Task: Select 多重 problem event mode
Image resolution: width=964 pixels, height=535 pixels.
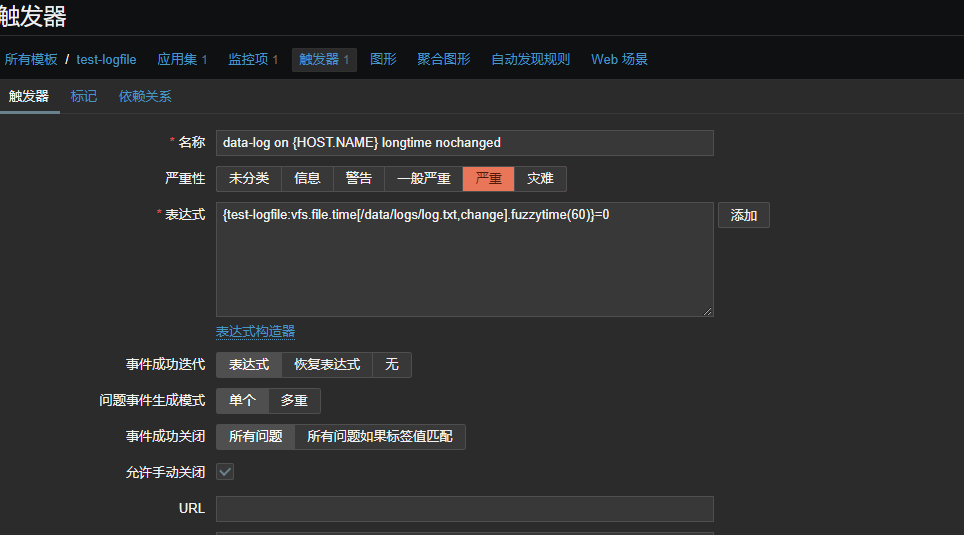Action: coord(294,401)
